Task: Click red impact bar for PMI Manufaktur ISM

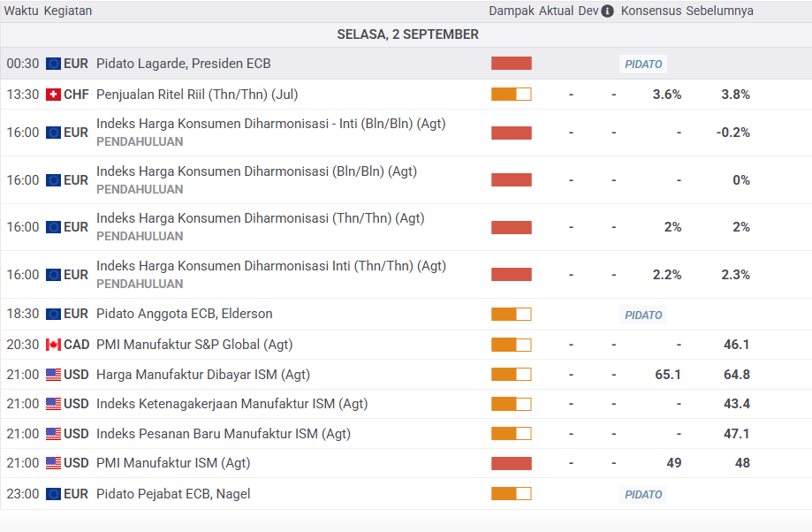Action: 512,463
